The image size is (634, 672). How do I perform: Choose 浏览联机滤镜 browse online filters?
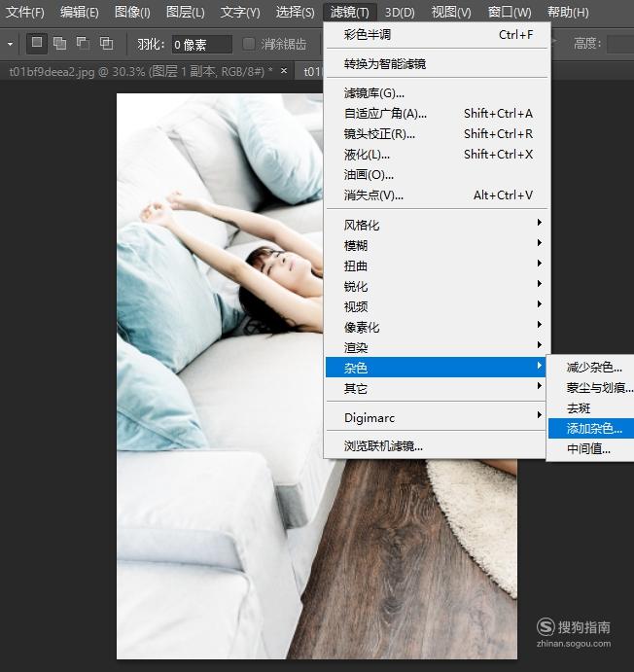point(436,446)
